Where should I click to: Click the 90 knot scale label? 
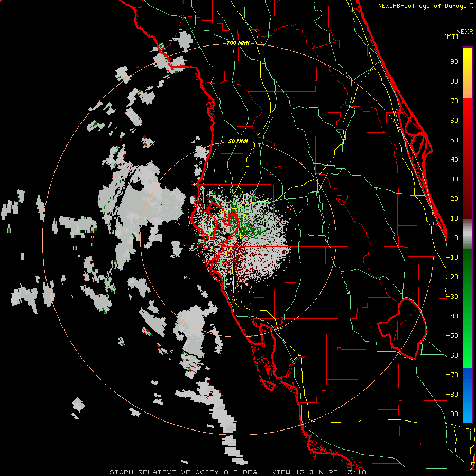(x=454, y=62)
